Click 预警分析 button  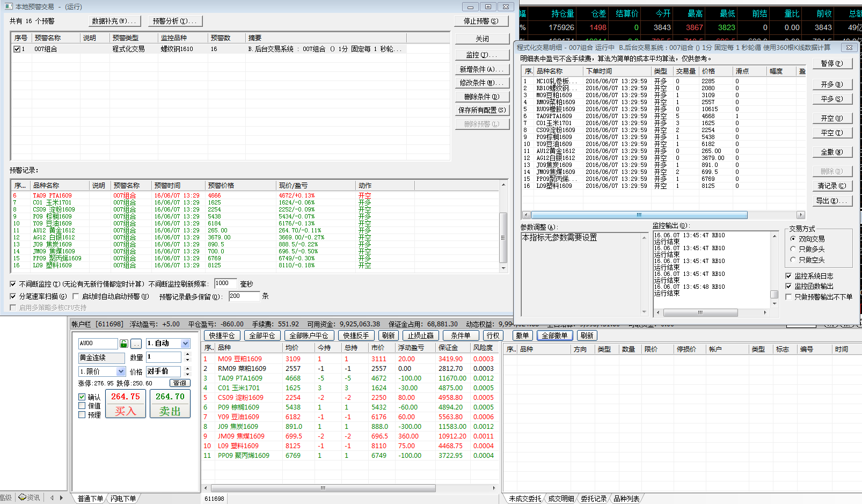click(x=176, y=21)
